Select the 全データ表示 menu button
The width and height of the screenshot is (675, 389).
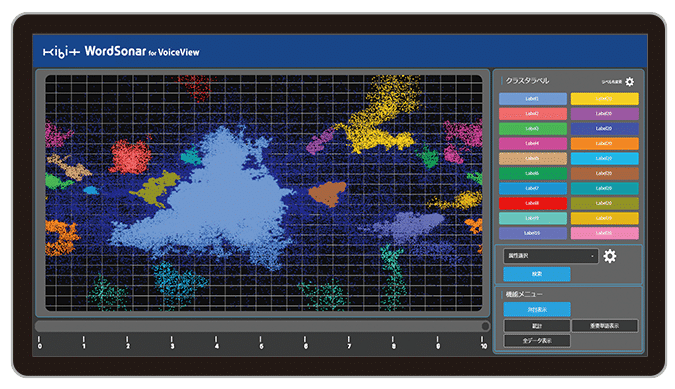coord(537,341)
